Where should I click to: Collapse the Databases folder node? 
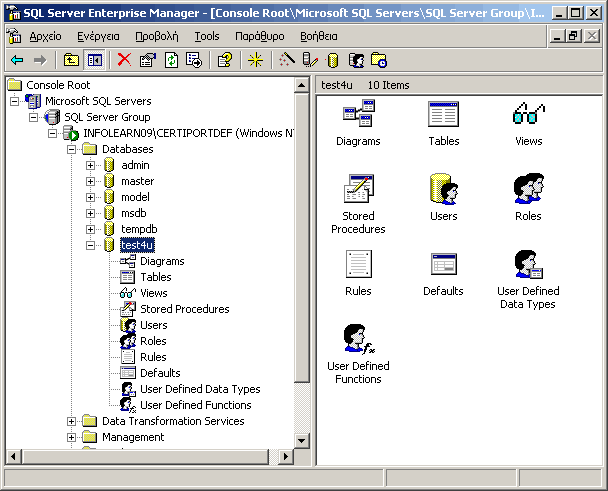(x=71, y=149)
